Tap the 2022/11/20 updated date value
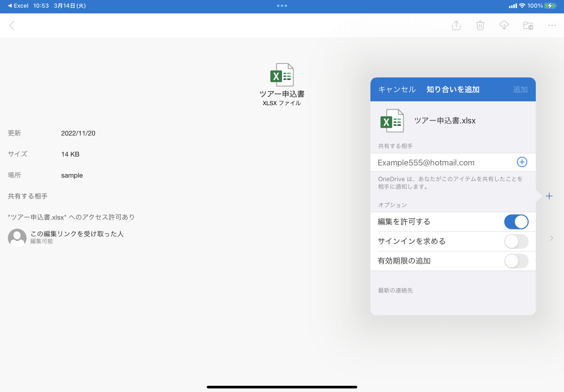Screen dimensions: 564x392 point(78,133)
